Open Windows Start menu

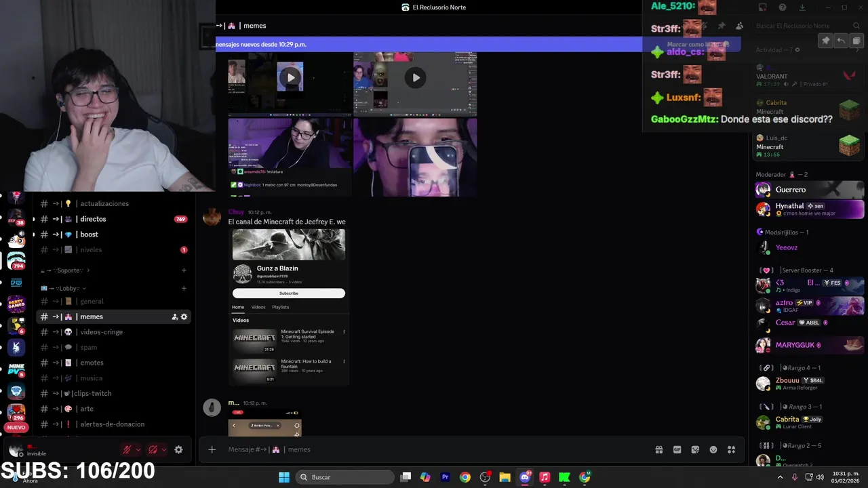tap(284, 477)
